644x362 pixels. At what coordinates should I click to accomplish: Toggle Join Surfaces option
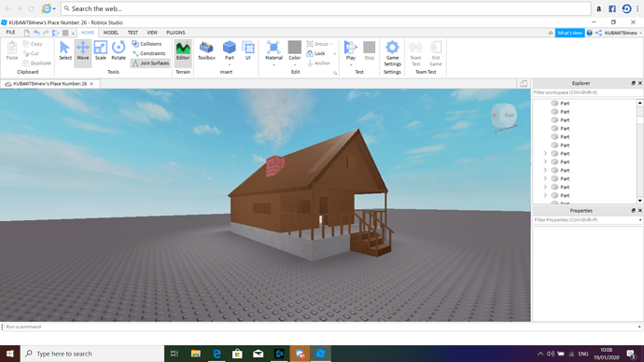(150, 63)
